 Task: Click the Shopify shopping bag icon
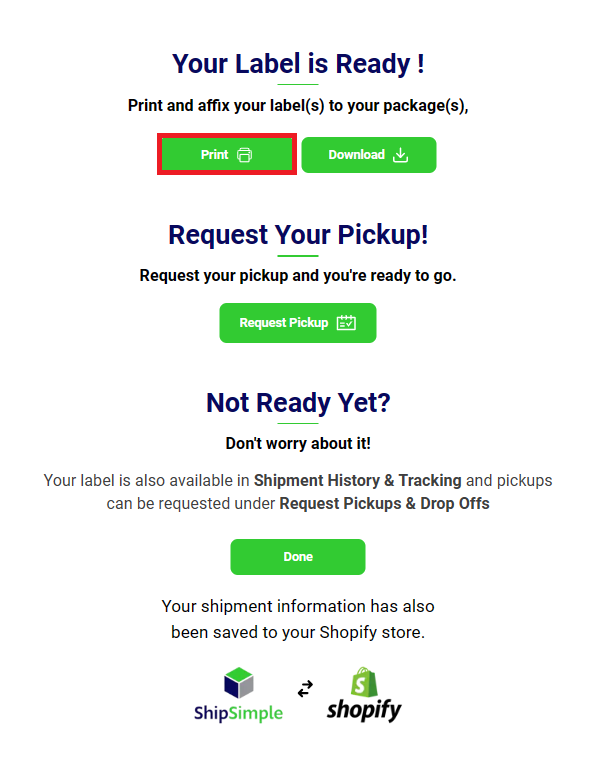point(364,681)
